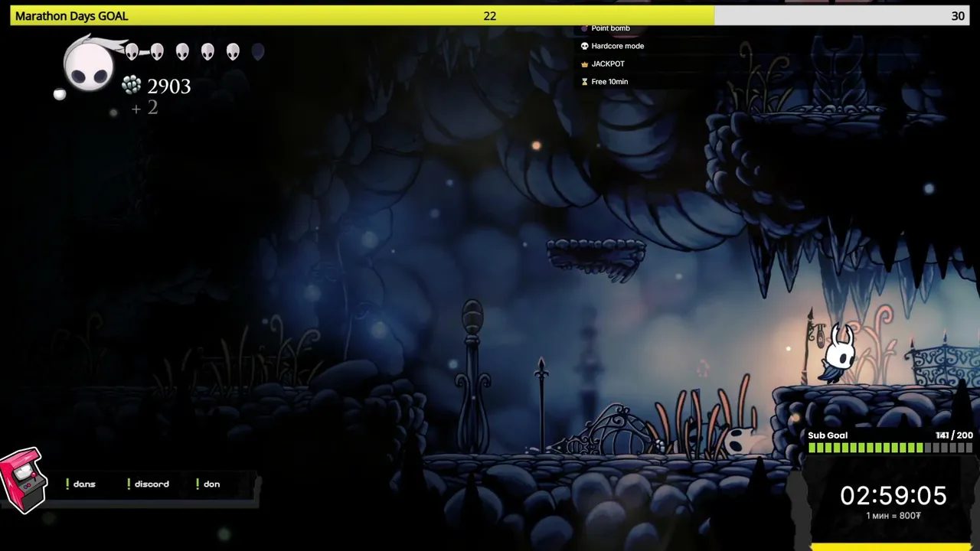Click the '+ 2' geo gain text

[144, 108]
